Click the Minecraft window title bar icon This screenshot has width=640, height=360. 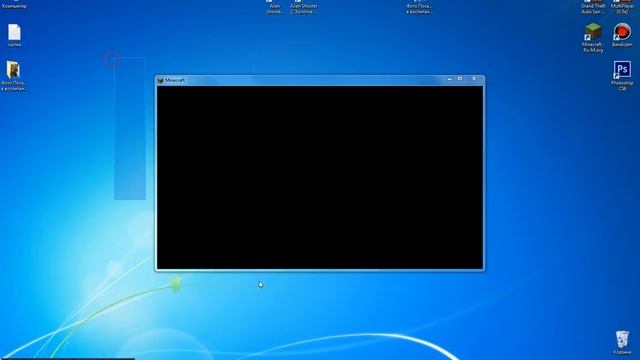coord(160,80)
